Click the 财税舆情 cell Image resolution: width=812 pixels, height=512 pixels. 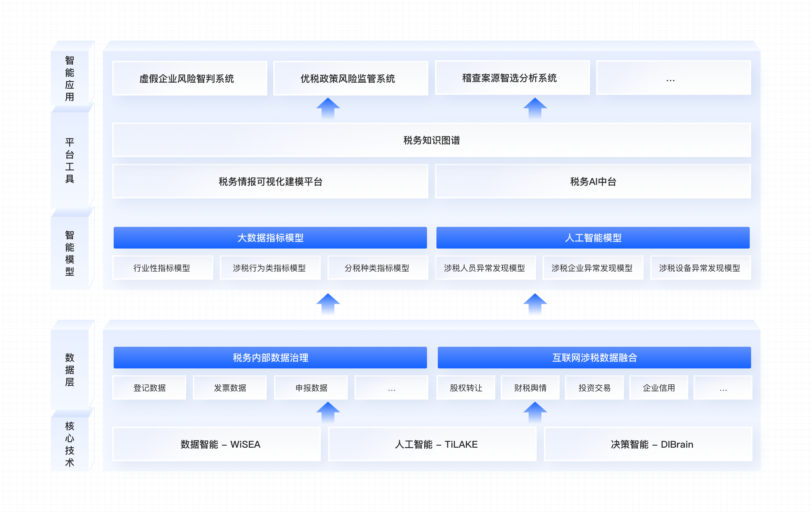click(530, 387)
